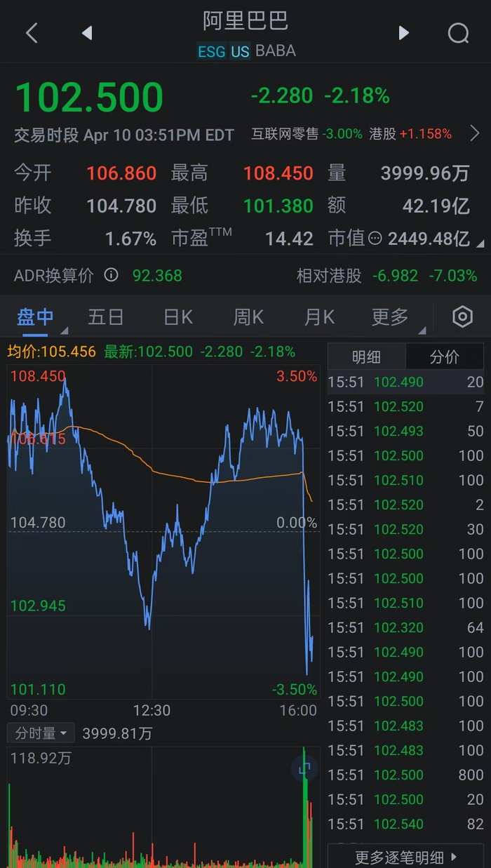Screen dimensions: 491x868
Task: Tap 最高 value 108.450
Action: point(278,173)
